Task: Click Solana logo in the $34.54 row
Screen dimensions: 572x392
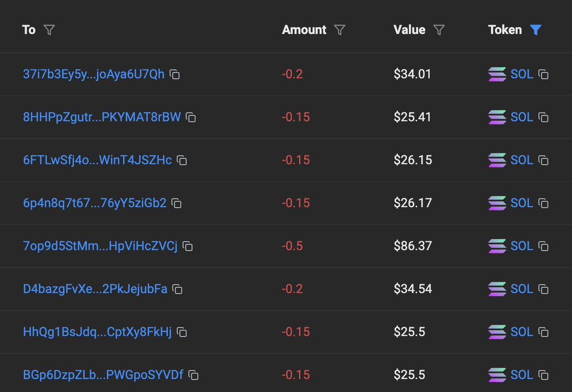Action: coord(497,289)
